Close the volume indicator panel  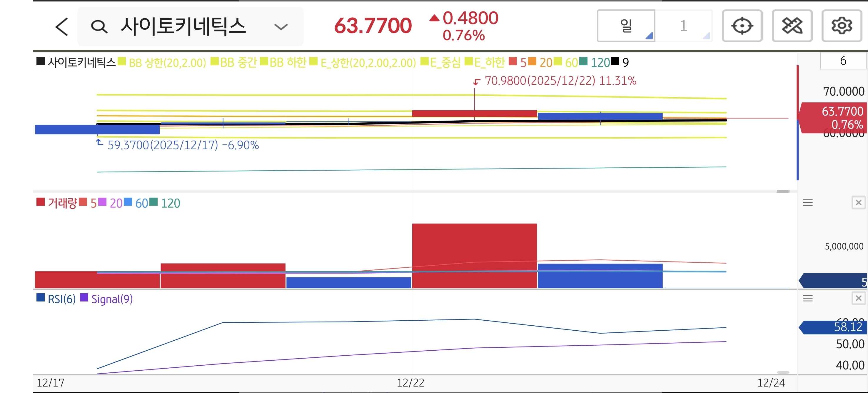[858, 203]
